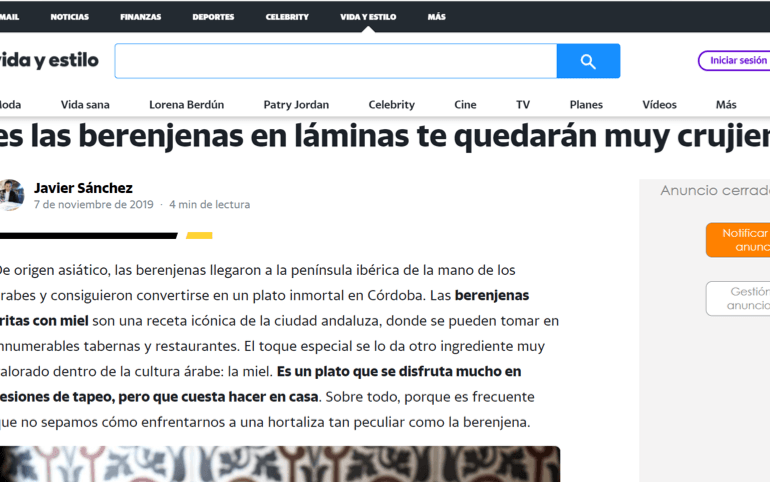The width and height of the screenshot is (770, 482).
Task: Click inside the search input field
Action: (336, 61)
